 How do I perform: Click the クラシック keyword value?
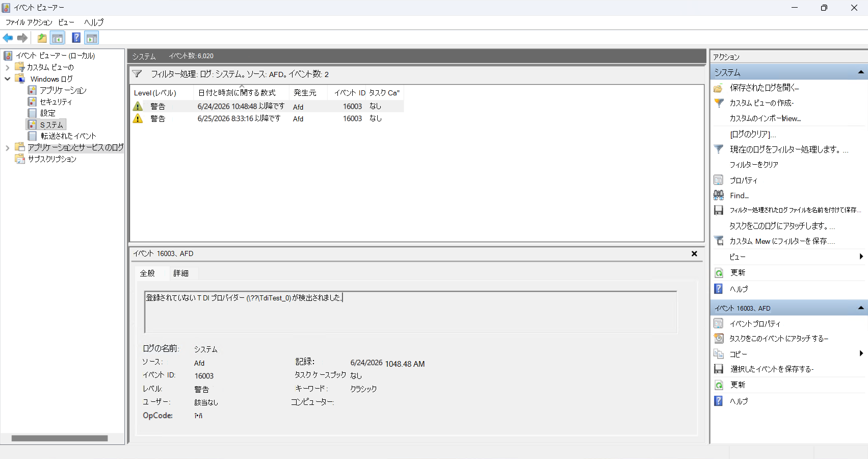pyautogui.click(x=363, y=389)
